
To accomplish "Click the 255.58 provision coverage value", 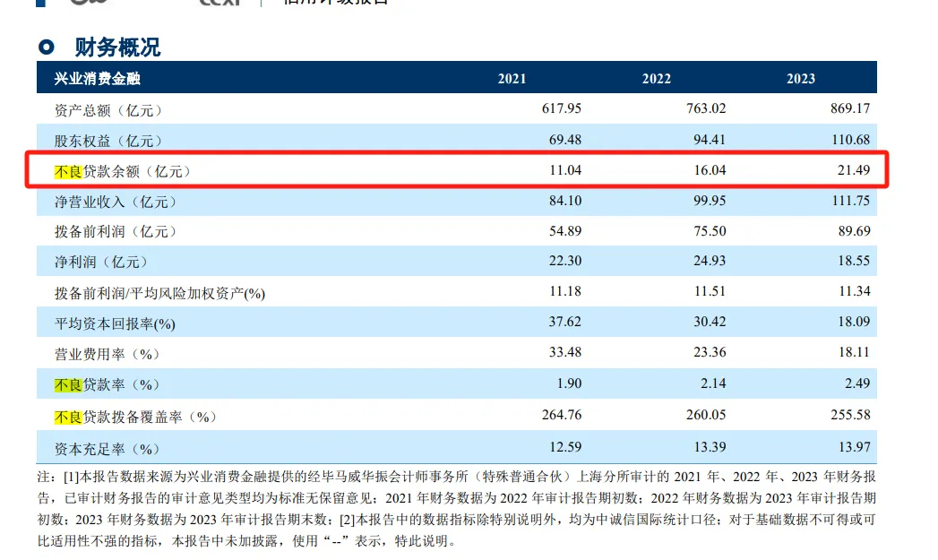I will [x=850, y=415].
